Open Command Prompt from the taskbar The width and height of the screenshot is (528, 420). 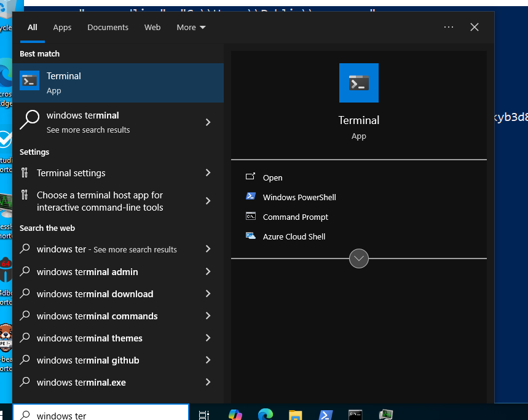(355, 415)
